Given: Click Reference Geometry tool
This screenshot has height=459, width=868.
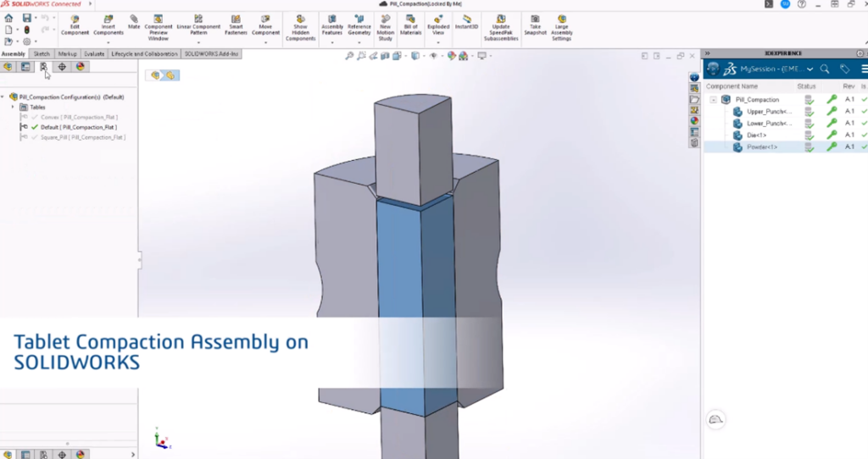Looking at the screenshot, I should pyautogui.click(x=359, y=25).
